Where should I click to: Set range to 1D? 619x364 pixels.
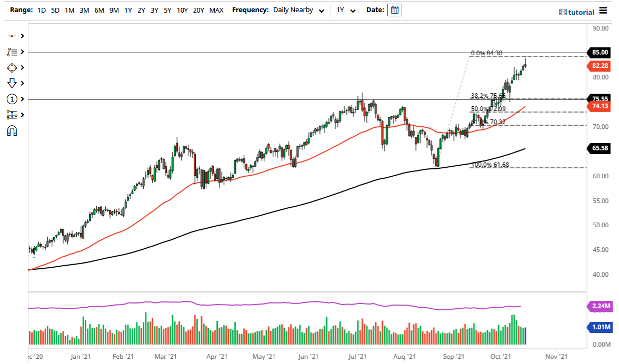[42, 10]
